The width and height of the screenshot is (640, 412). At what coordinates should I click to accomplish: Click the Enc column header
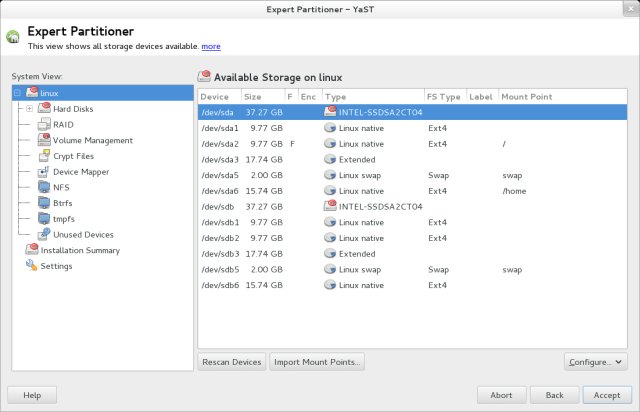310,97
